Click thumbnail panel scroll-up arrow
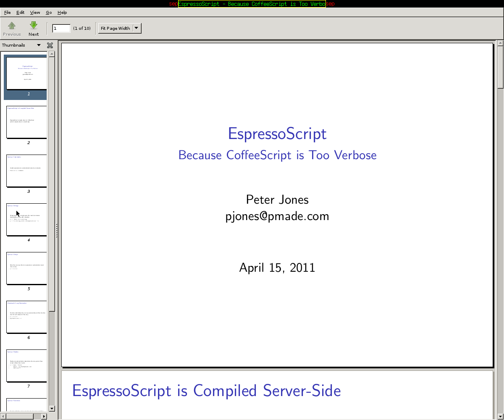504x420 pixels. click(52, 54)
